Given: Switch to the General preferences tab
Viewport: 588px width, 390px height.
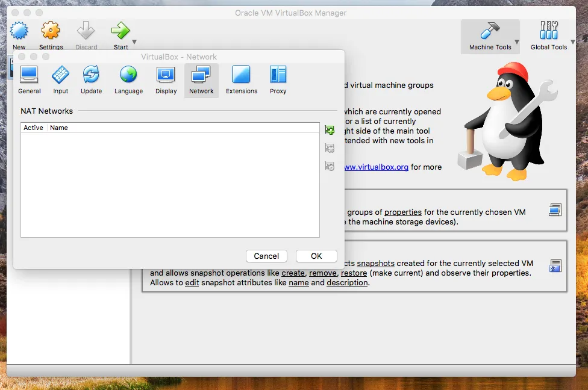Looking at the screenshot, I should tap(30, 80).
